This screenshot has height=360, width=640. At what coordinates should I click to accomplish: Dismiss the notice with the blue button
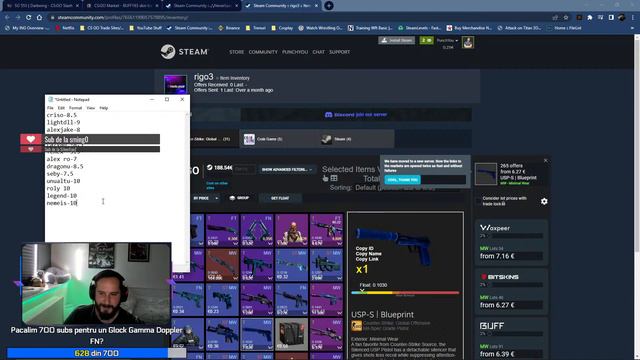[402, 180]
